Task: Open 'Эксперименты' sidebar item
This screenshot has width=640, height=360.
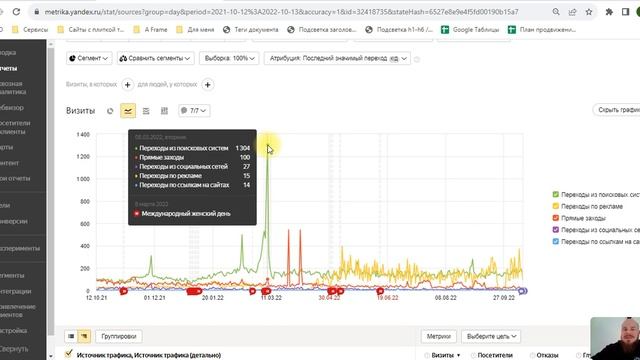Action: (x=20, y=248)
